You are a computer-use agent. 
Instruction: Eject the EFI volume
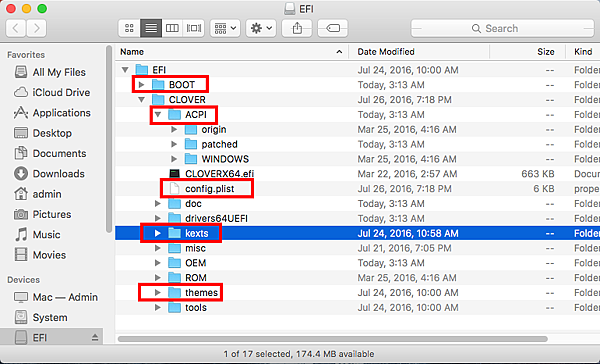pyautogui.click(x=95, y=338)
